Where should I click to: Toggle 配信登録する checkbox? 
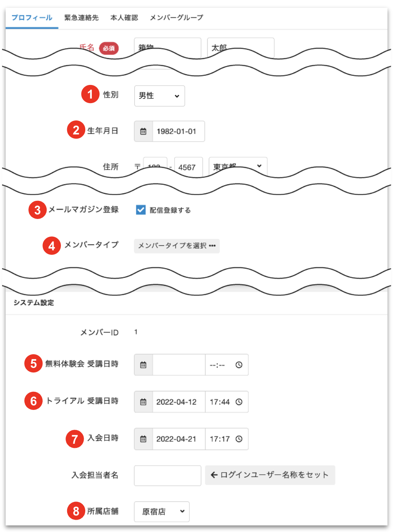click(141, 210)
